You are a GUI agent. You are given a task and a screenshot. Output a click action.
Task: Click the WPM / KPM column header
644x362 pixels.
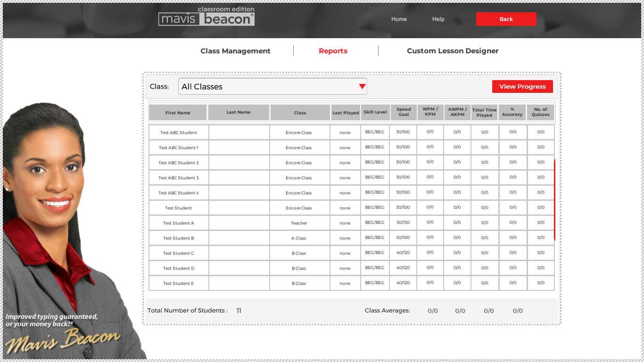pos(430,113)
